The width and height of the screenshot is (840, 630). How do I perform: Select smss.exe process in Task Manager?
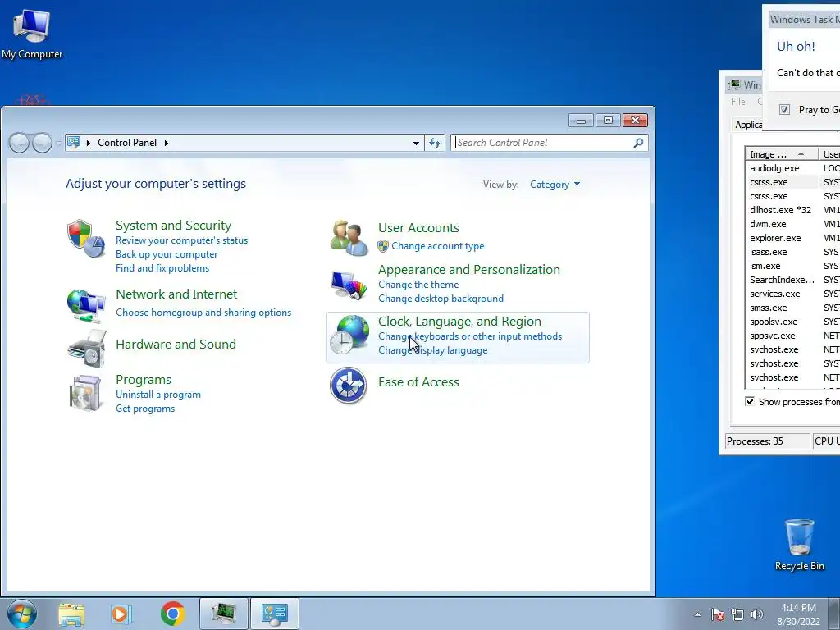[x=768, y=308]
